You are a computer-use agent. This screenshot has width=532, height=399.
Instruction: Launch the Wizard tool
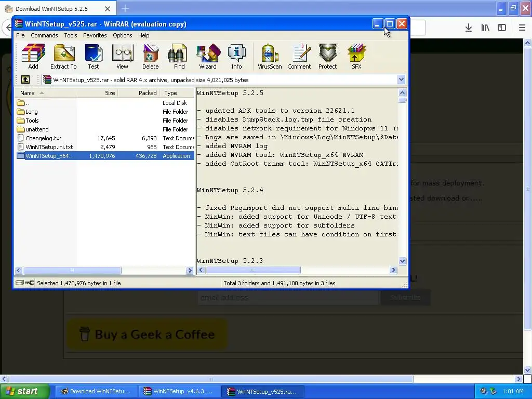pyautogui.click(x=208, y=56)
